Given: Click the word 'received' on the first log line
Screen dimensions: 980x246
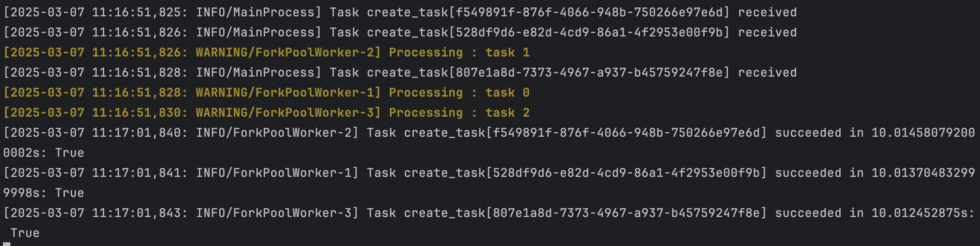Looking at the screenshot, I should pyautogui.click(x=767, y=12).
